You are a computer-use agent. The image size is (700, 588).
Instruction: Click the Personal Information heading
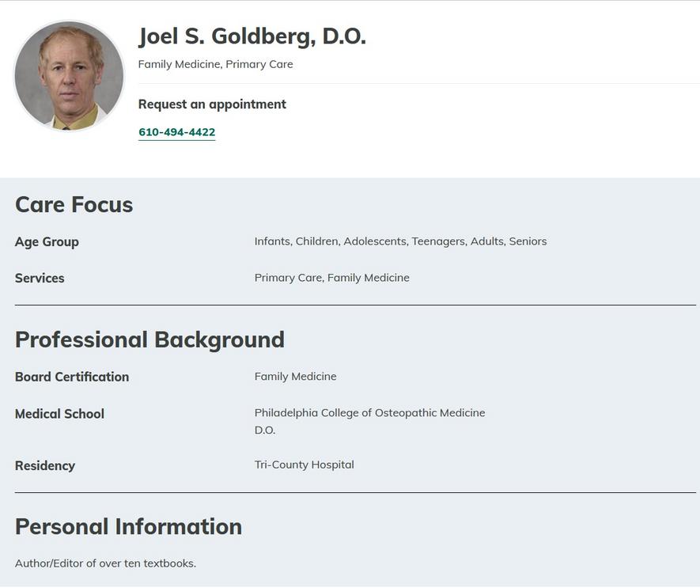[128, 526]
